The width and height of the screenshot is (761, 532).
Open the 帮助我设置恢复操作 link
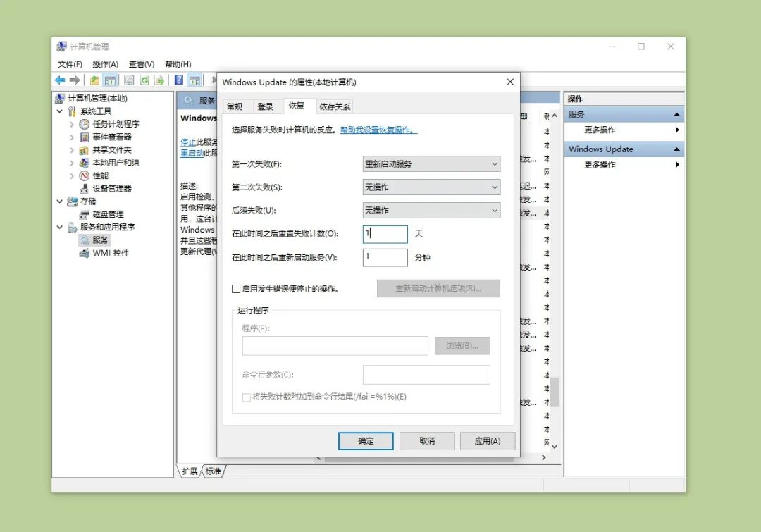coord(378,130)
